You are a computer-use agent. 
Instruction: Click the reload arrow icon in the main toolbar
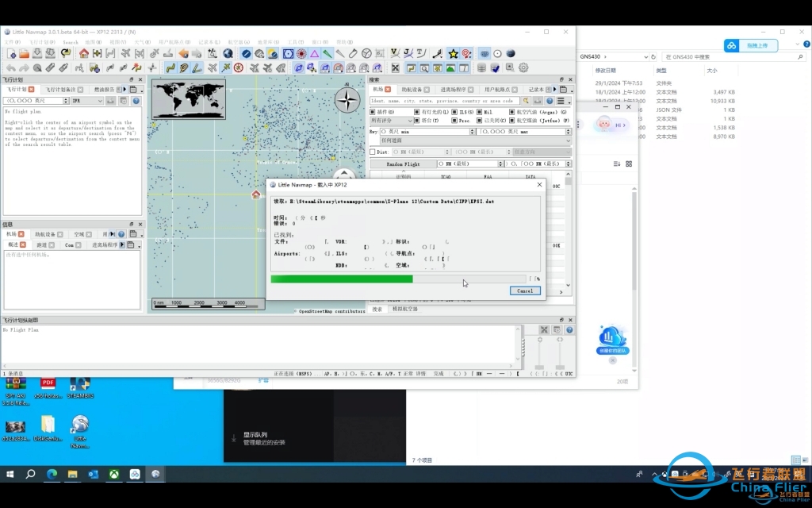(x=66, y=53)
